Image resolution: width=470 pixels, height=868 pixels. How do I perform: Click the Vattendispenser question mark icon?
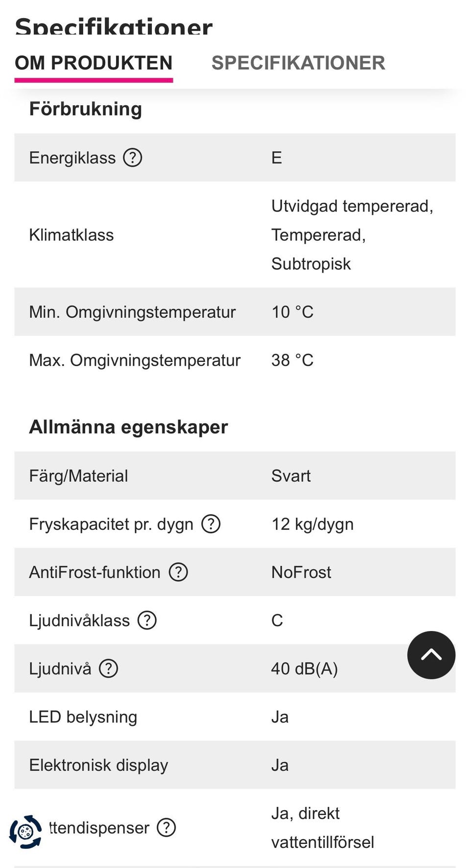coord(166,827)
